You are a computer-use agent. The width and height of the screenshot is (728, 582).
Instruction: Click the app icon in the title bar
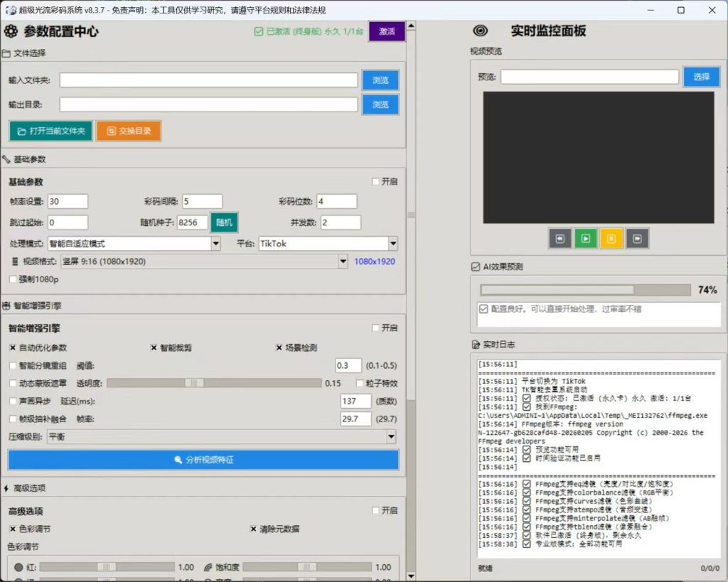(x=11, y=10)
